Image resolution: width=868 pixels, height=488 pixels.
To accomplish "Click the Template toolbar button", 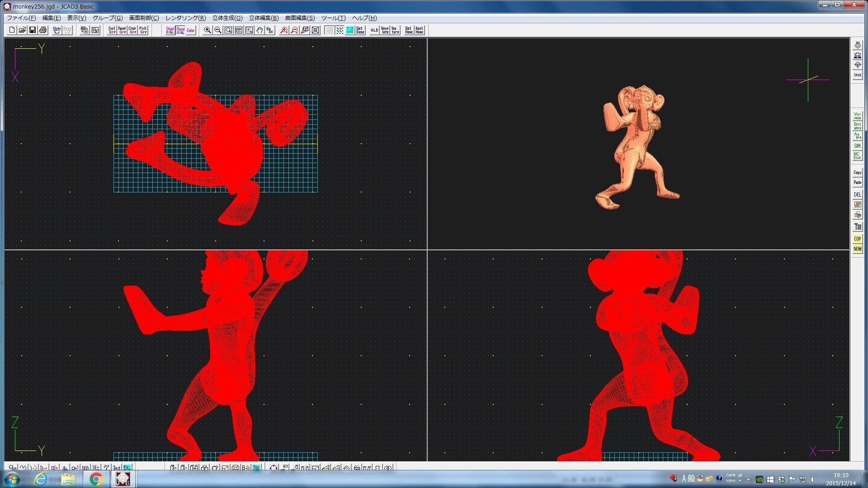I will point(385,30).
